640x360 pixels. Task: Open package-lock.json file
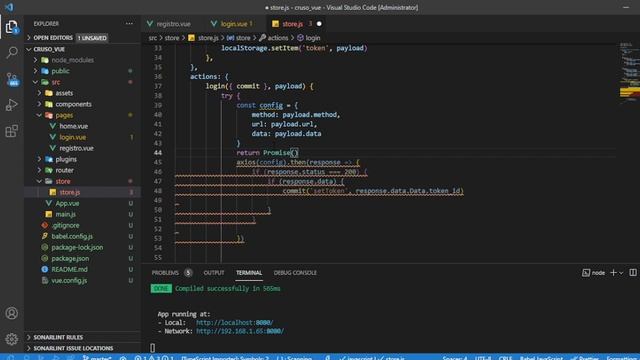(x=77, y=247)
